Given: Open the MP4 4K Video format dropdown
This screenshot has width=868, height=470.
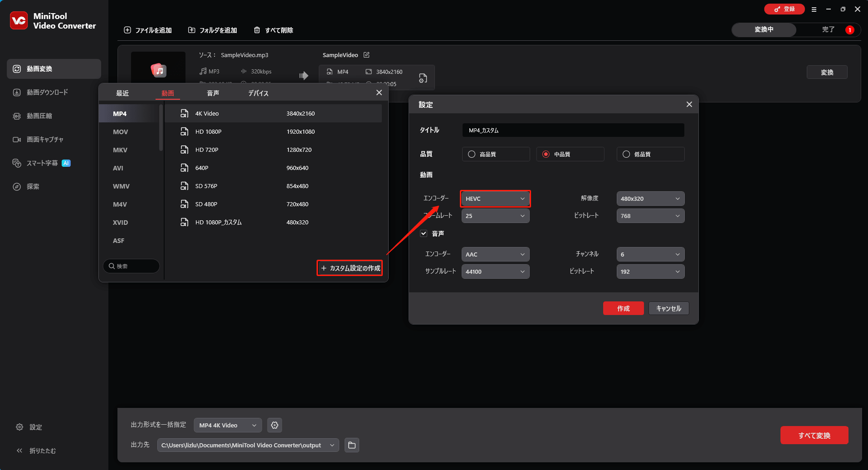Looking at the screenshot, I should 227,425.
